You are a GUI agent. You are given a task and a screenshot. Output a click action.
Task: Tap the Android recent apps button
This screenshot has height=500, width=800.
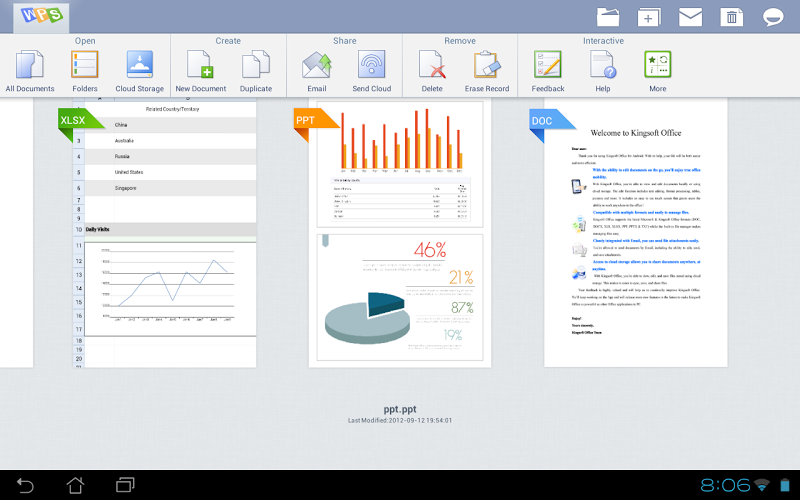click(x=125, y=485)
